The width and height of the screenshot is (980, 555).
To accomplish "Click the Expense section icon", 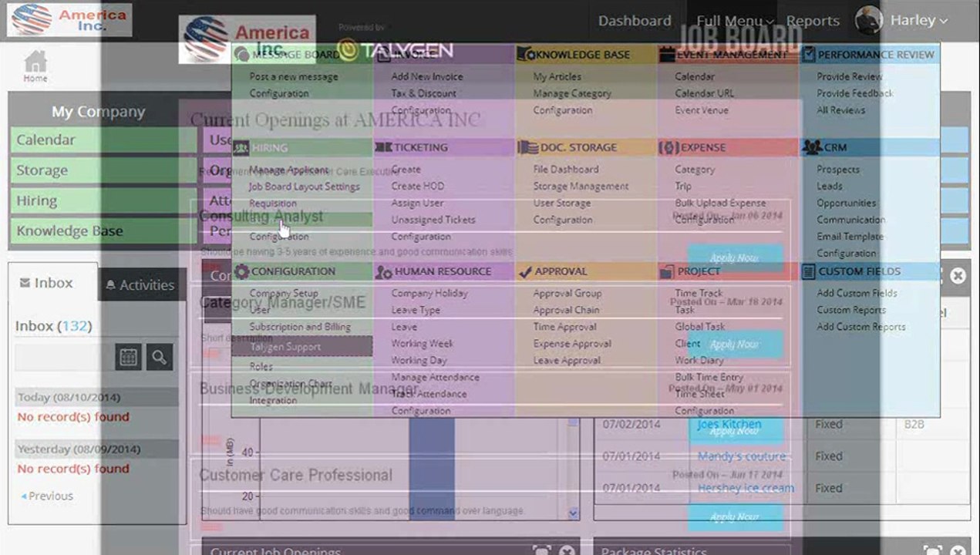I will pyautogui.click(x=668, y=147).
